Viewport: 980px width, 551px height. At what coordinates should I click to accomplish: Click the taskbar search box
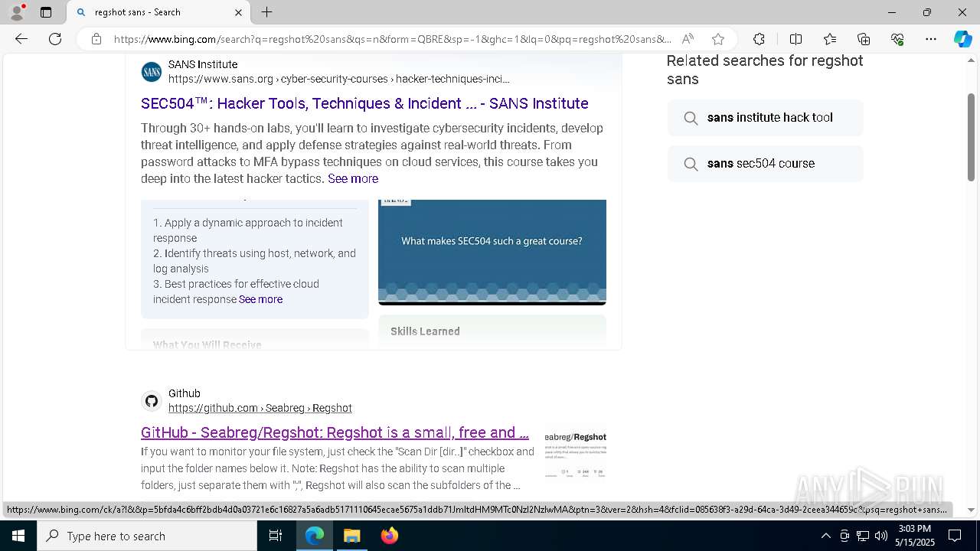147,536
